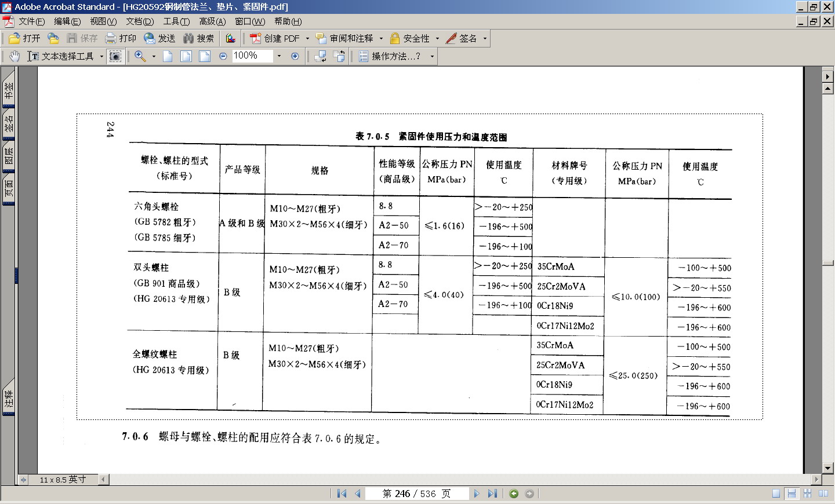Click the Send email (发送) button
835x504 pixels.
[159, 38]
